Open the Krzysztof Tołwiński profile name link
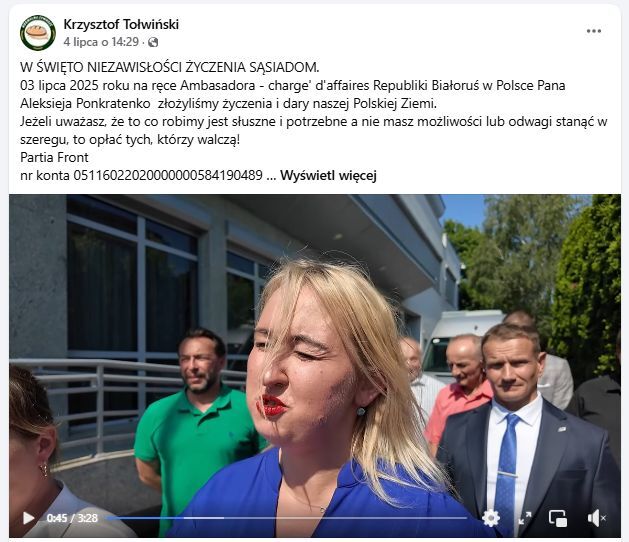Screen dimensions: 629x542 [x=121, y=24]
